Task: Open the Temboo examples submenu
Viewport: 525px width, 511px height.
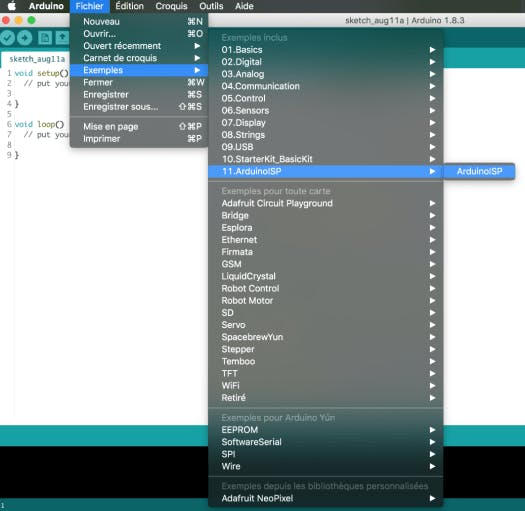Action: (x=325, y=361)
